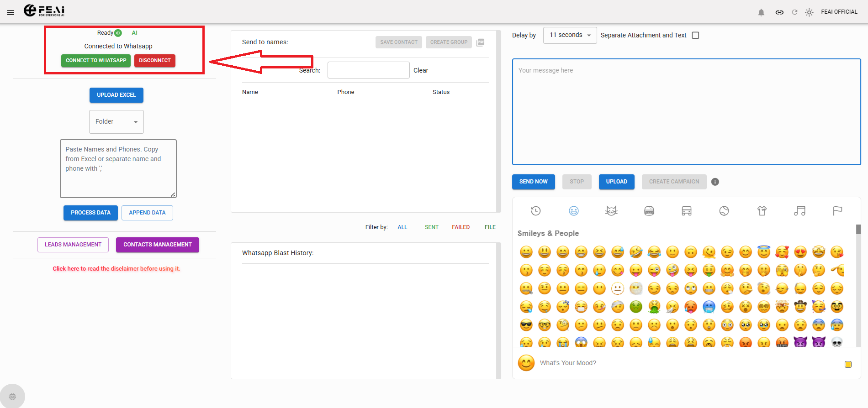The width and height of the screenshot is (868, 408).
Task: Insert the skull emoji
Action: 837,342
